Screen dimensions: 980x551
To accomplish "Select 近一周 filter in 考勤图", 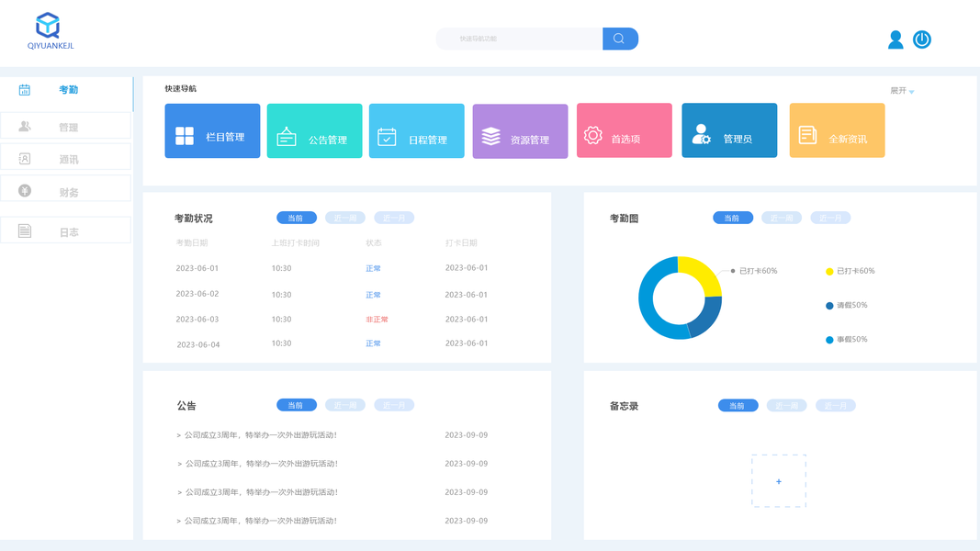I will (x=782, y=218).
